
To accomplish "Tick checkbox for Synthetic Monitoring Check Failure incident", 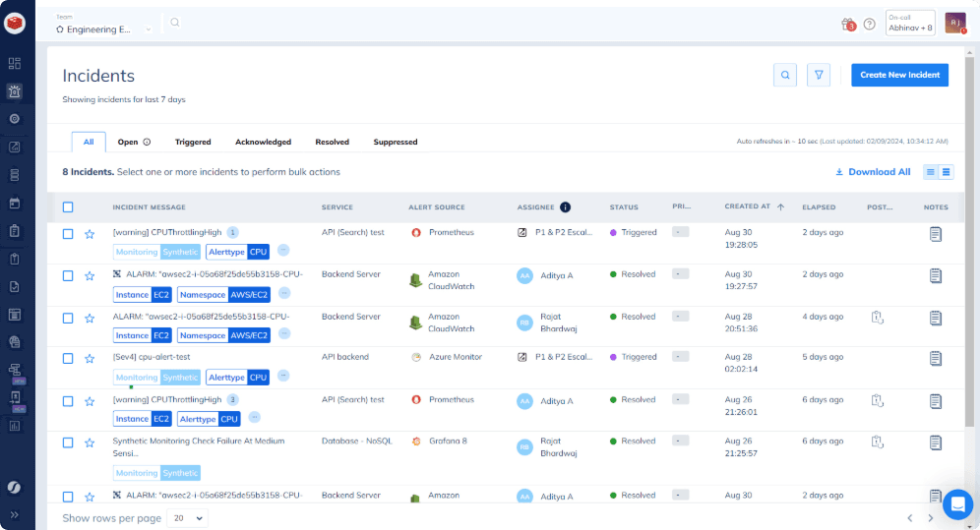I will click(68, 442).
